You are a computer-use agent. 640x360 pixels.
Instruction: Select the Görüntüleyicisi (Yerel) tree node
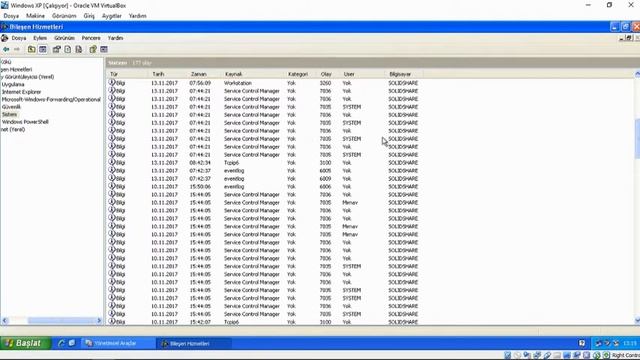[x=27, y=77]
